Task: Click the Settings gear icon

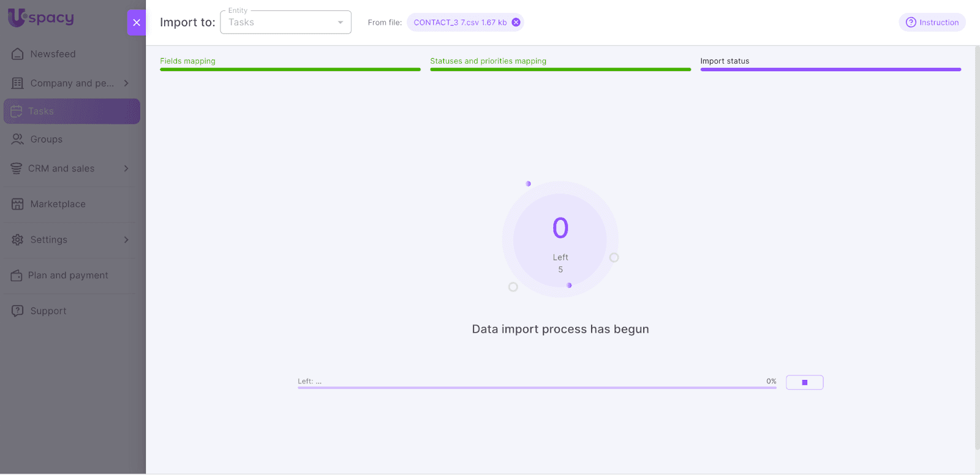Action: click(18, 240)
